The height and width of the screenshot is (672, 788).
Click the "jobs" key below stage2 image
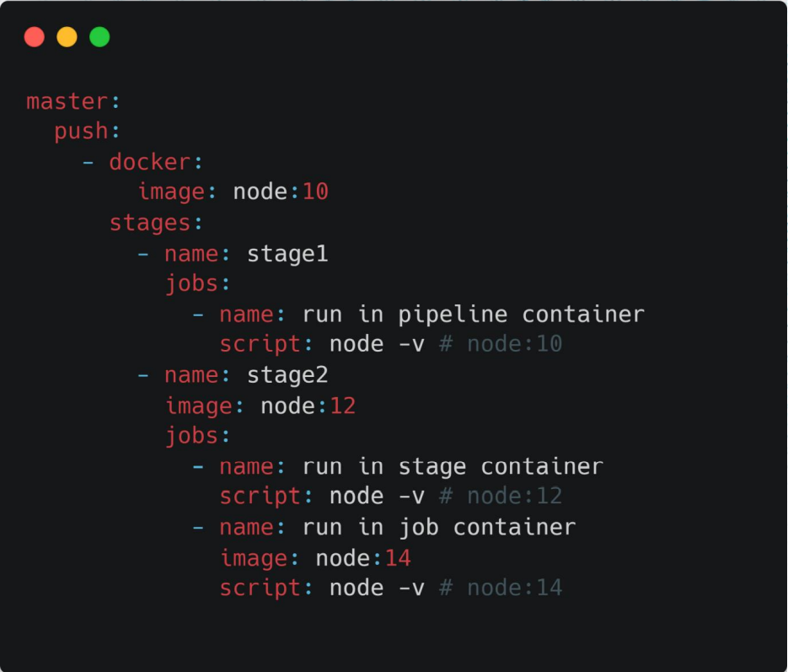click(x=191, y=436)
